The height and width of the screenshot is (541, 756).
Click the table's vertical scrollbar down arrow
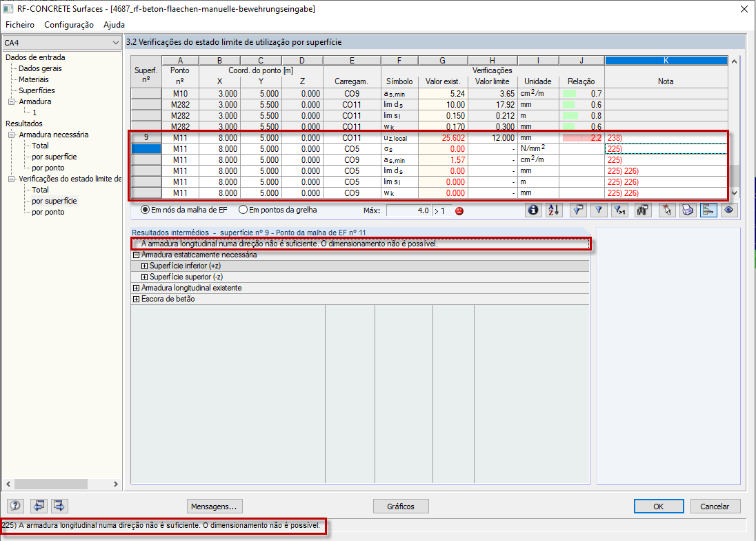(735, 193)
